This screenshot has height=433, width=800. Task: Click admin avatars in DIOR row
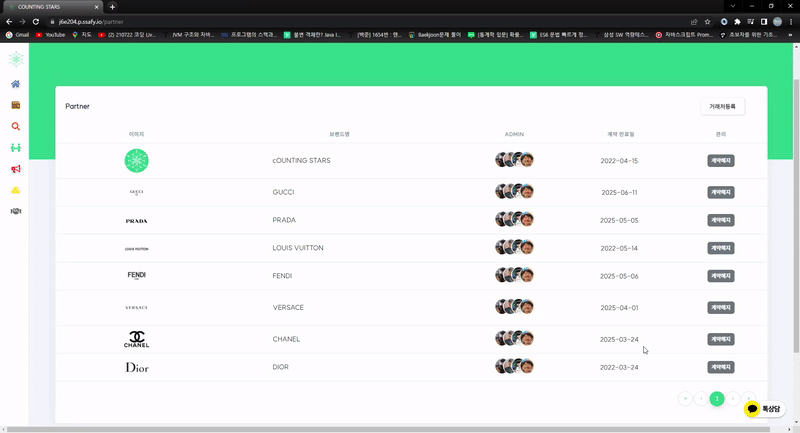pyautogui.click(x=514, y=366)
